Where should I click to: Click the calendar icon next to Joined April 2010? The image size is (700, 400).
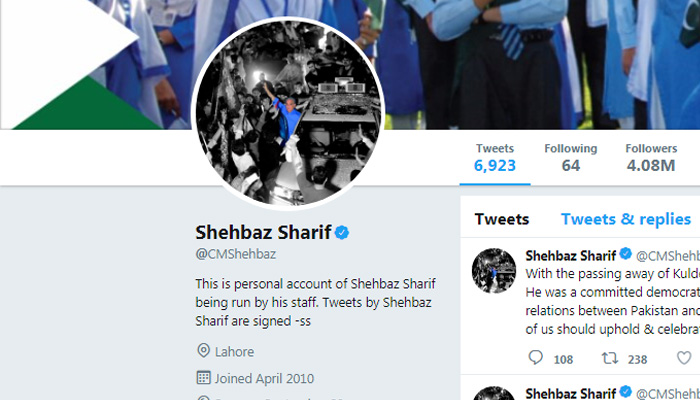tap(203, 378)
